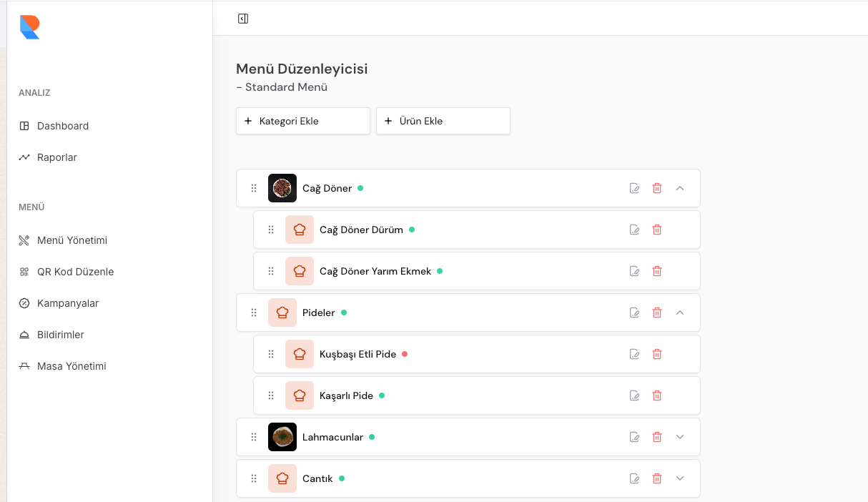Click the edit icon for Cağ Döner category
The image size is (868, 502).
pos(634,188)
